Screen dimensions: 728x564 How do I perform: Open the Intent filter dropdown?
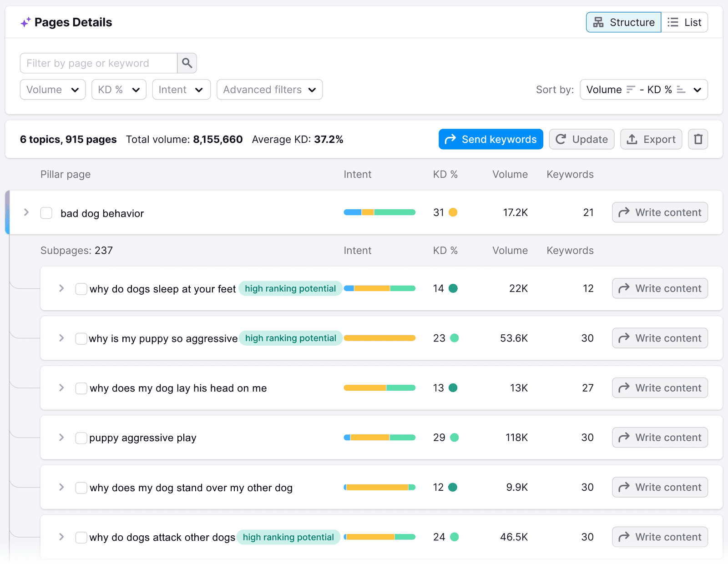[x=181, y=90]
